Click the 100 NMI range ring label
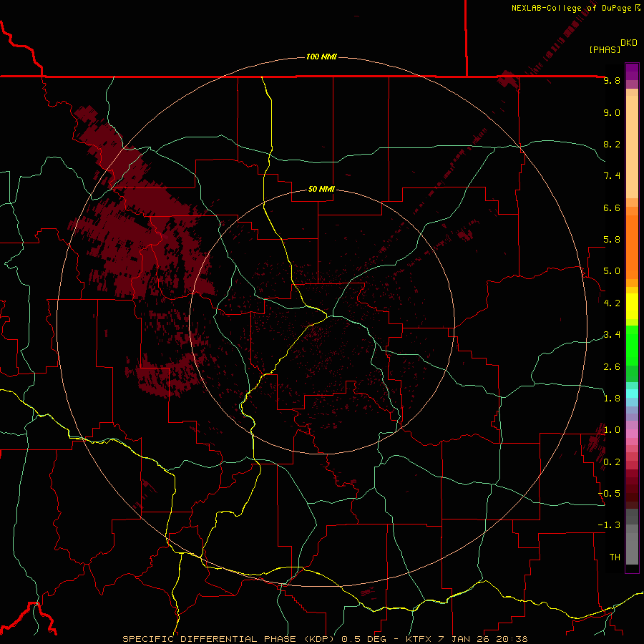644x644 pixels. tap(321, 57)
